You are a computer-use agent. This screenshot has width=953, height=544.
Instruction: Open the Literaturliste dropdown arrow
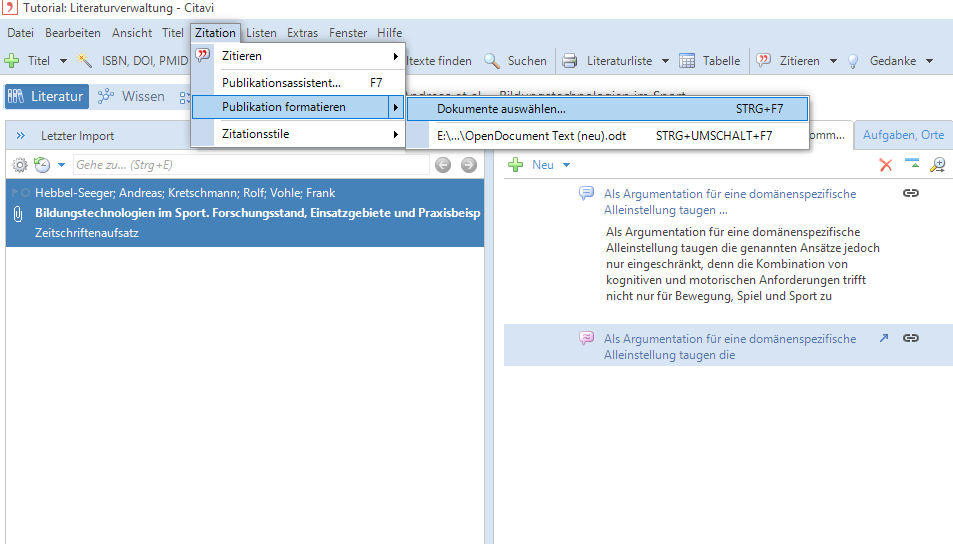coord(665,61)
